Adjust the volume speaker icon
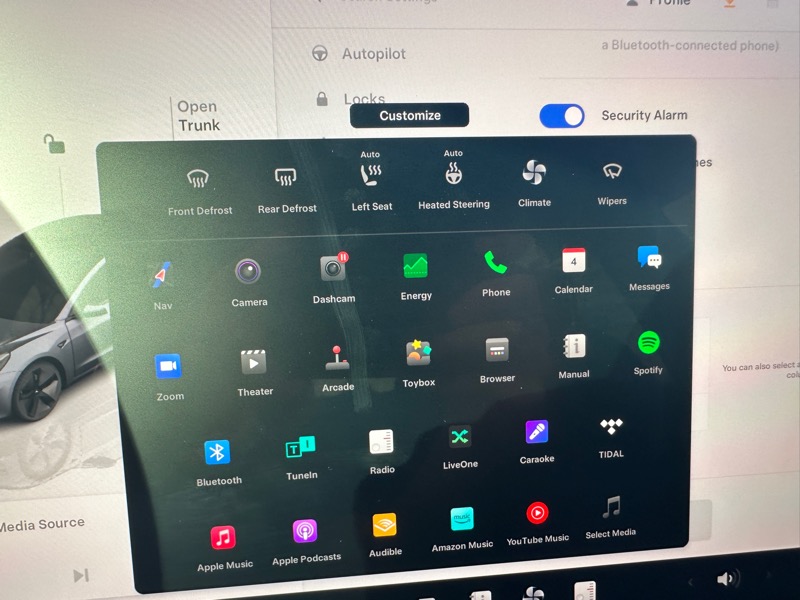The image size is (800, 600). click(727, 579)
